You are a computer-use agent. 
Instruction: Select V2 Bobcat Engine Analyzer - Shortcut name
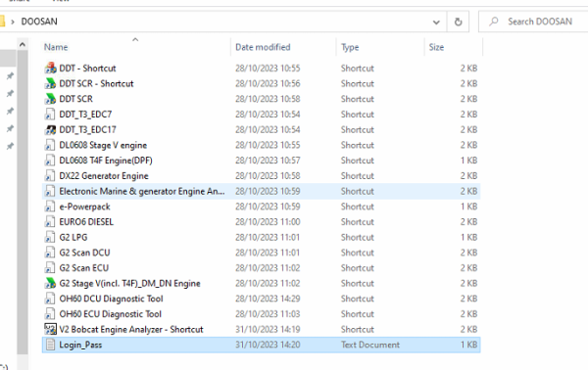click(131, 329)
